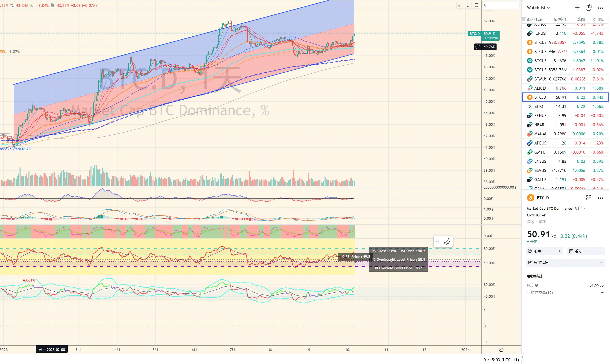Select the BTCUS row priced 48.4676
Image resolution: width=610 pixels, height=364 pixels.
click(565, 61)
